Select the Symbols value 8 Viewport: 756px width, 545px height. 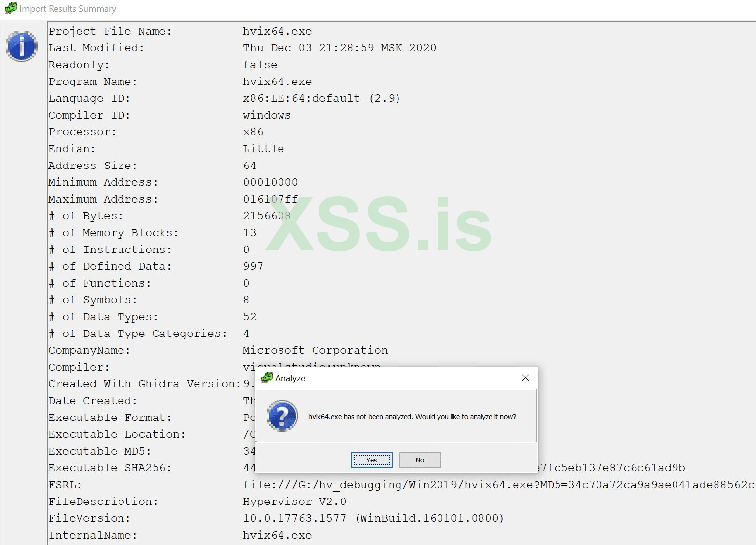tap(246, 300)
